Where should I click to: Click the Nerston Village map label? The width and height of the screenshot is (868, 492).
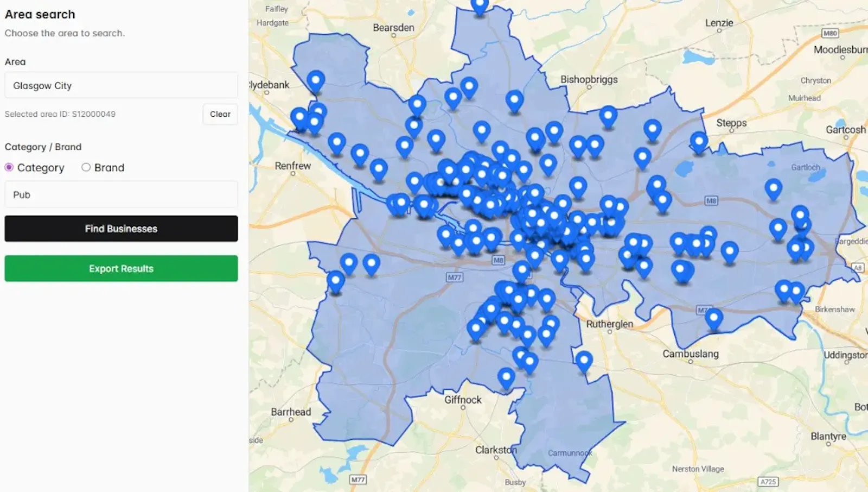[x=698, y=469]
